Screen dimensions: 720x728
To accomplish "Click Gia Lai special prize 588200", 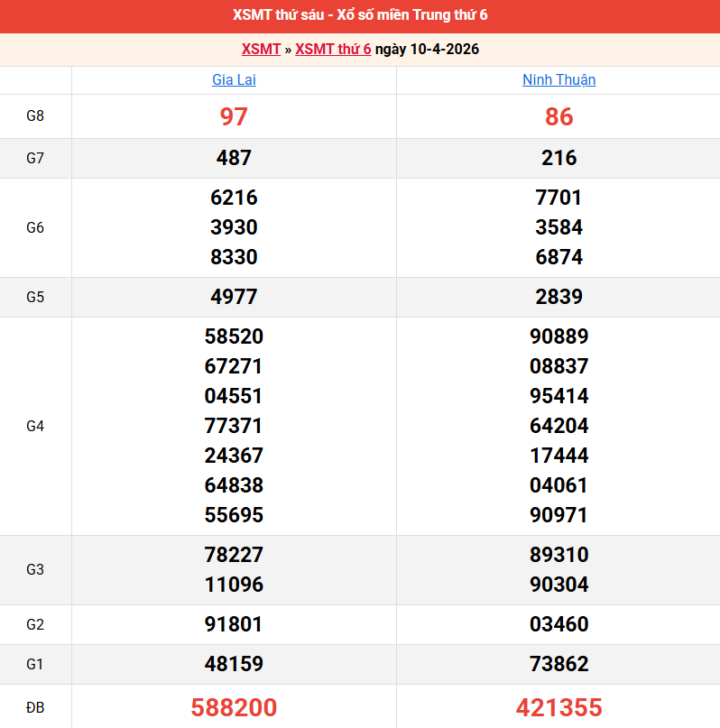I will [234, 706].
